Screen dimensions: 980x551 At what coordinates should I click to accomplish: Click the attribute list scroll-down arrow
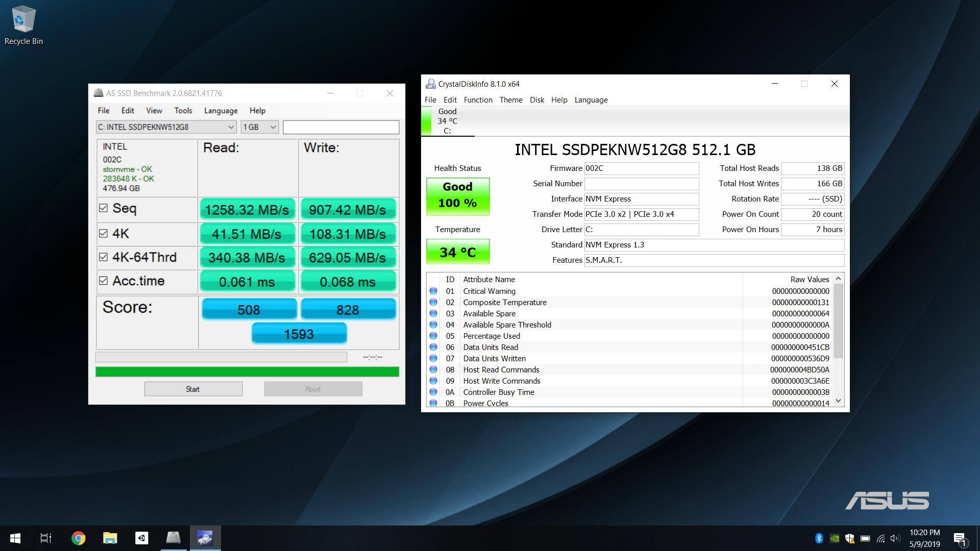(x=838, y=402)
